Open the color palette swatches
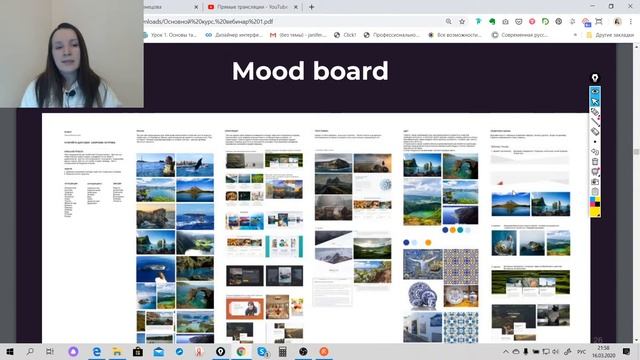Screen dimensions: 640x360 point(595,201)
